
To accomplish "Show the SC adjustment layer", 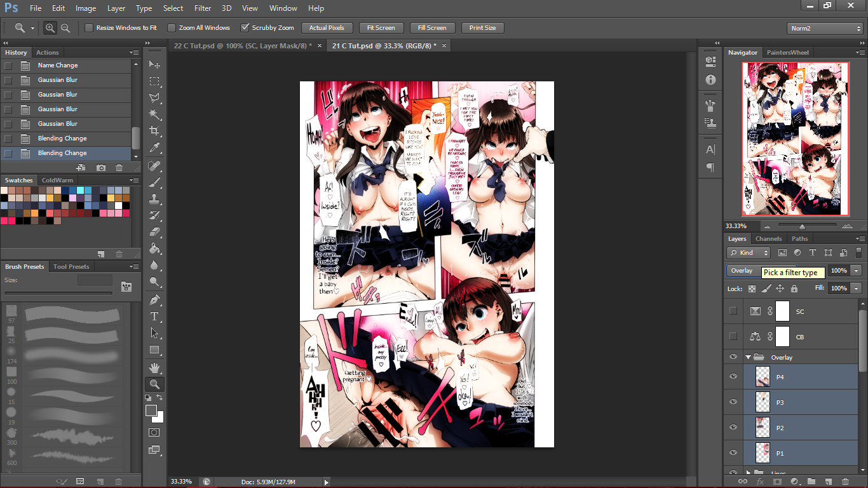I will click(733, 311).
